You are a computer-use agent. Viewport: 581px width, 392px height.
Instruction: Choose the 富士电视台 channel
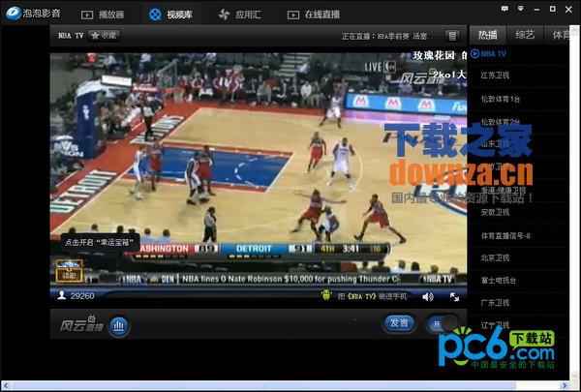point(498,281)
